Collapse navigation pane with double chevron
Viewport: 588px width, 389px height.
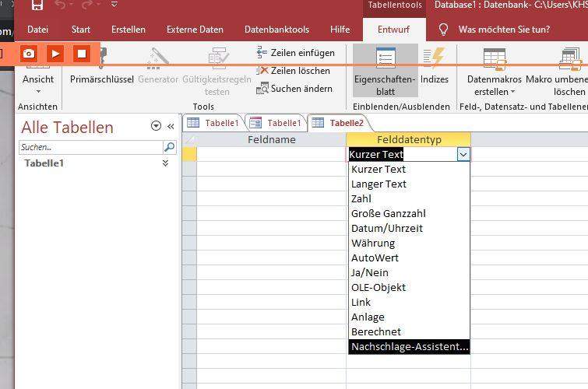[171, 126]
